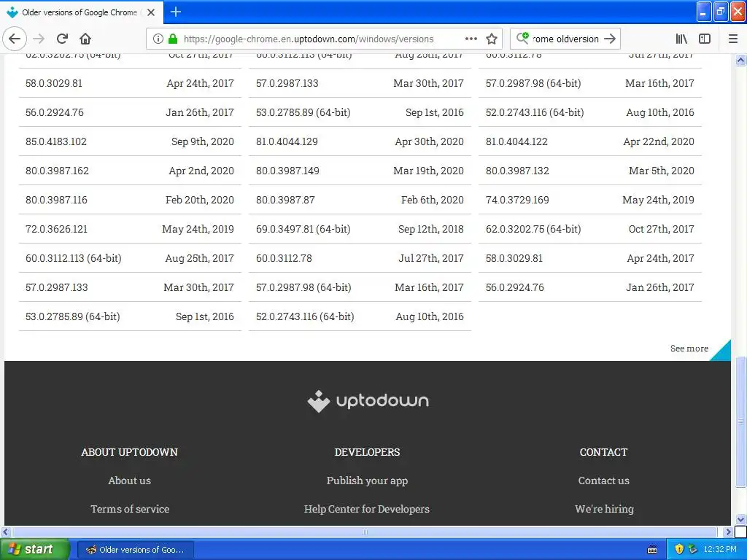Screen dimensions: 747x560
Task: Select version 80.0.3987.162 row
Action: [130, 171]
